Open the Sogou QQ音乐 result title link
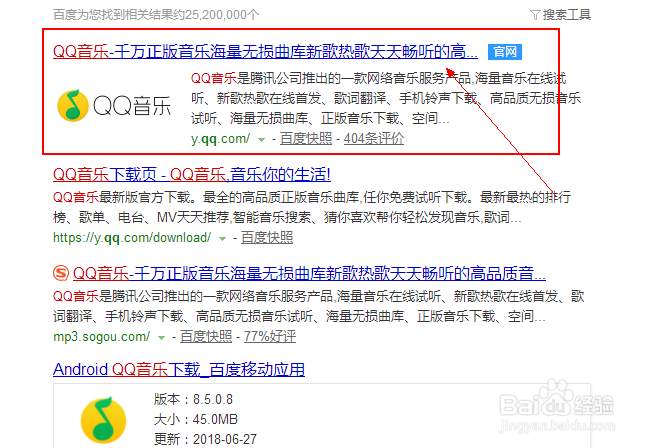Screen dimensions: 651x448 [309, 273]
